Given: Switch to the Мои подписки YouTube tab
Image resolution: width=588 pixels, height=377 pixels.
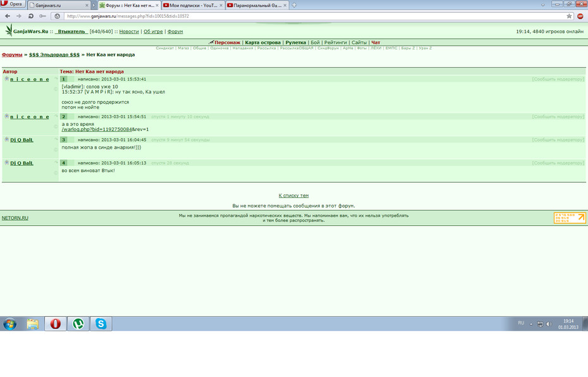Looking at the screenshot, I should pos(193,5).
